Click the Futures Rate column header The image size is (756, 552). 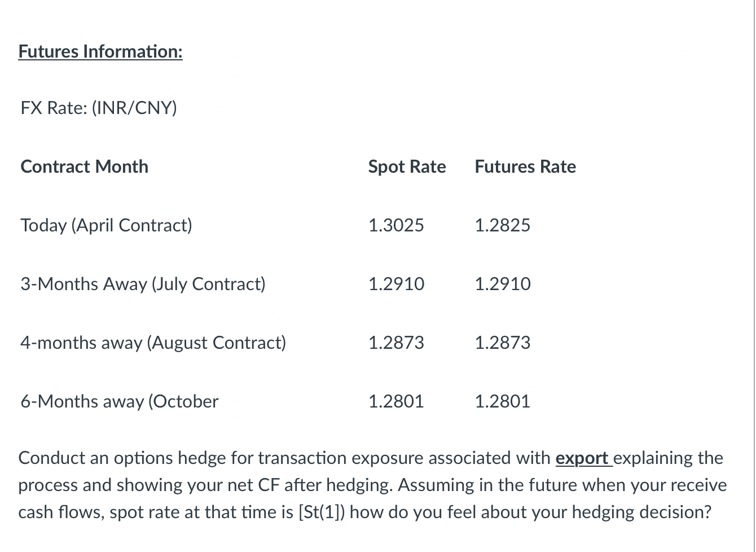pyautogui.click(x=525, y=167)
